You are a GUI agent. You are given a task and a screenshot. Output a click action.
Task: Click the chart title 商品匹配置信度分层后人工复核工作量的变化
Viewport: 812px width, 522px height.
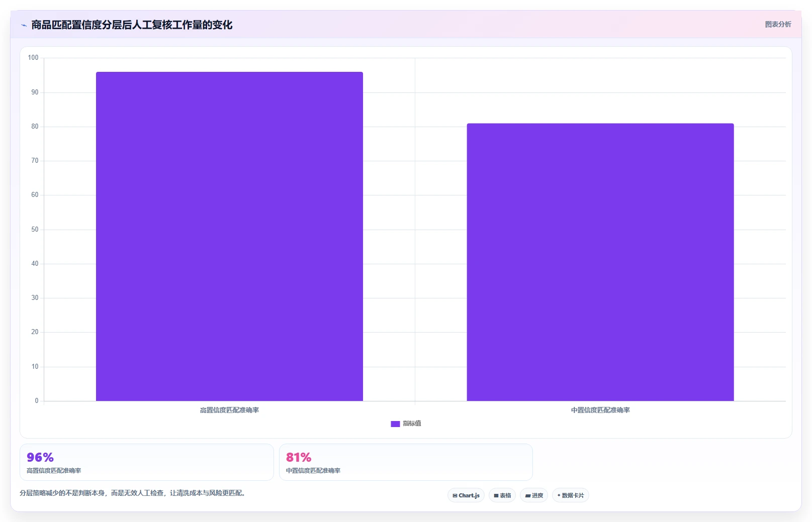click(x=132, y=25)
